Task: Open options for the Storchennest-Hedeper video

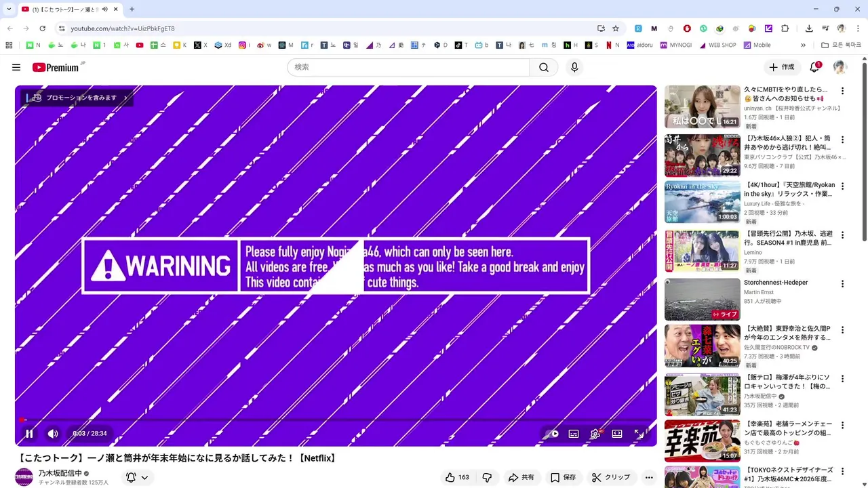Action: [x=843, y=283]
